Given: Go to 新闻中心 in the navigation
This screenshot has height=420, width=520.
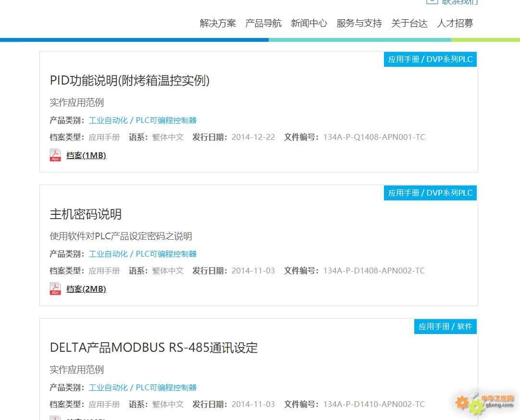Looking at the screenshot, I should point(309,23).
